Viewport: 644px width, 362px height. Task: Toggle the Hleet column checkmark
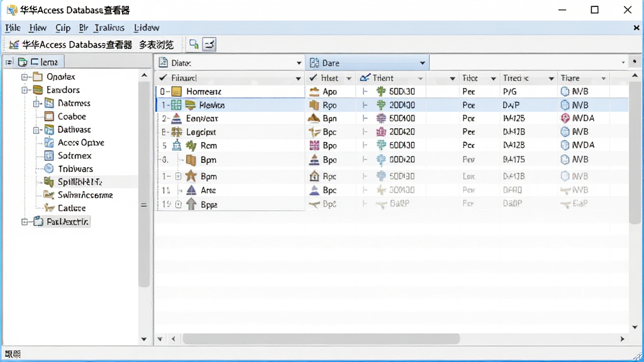[x=313, y=77]
